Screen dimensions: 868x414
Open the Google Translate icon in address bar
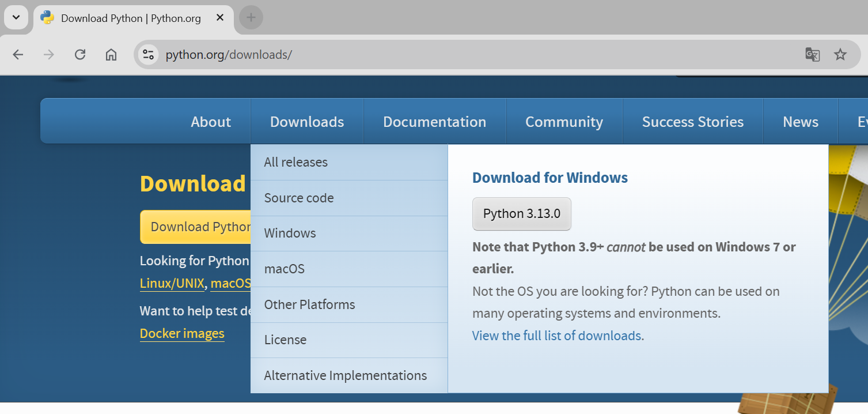pyautogui.click(x=812, y=54)
